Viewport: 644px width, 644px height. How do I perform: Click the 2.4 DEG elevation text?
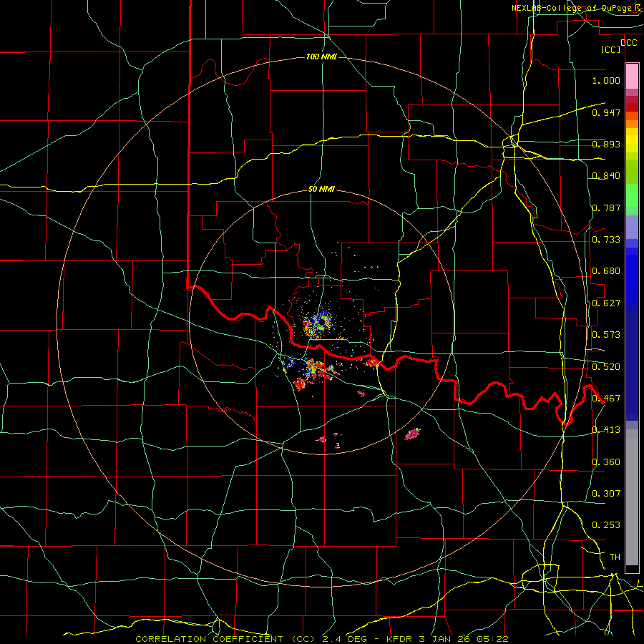point(346,639)
